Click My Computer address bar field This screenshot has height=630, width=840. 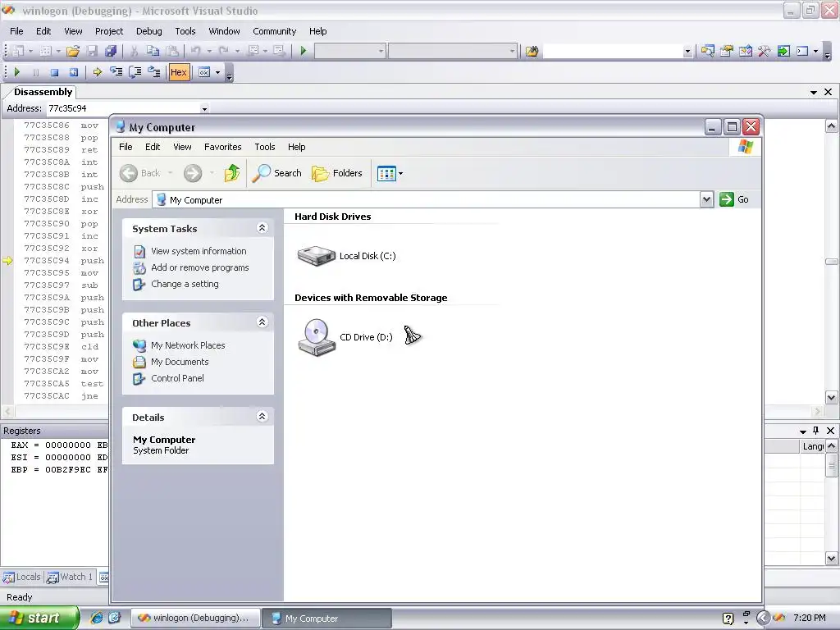[x=427, y=199]
